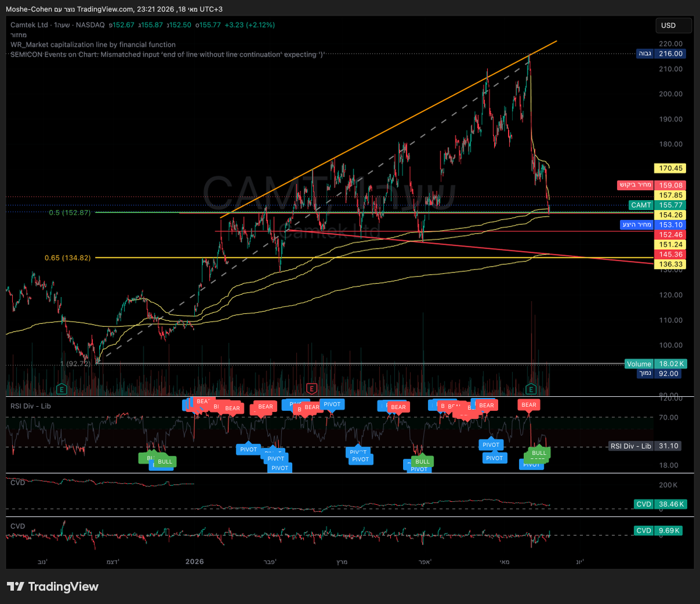The width and height of the screenshot is (700, 604).
Task: Click the 110.00 price axis tick
Action: point(670,320)
